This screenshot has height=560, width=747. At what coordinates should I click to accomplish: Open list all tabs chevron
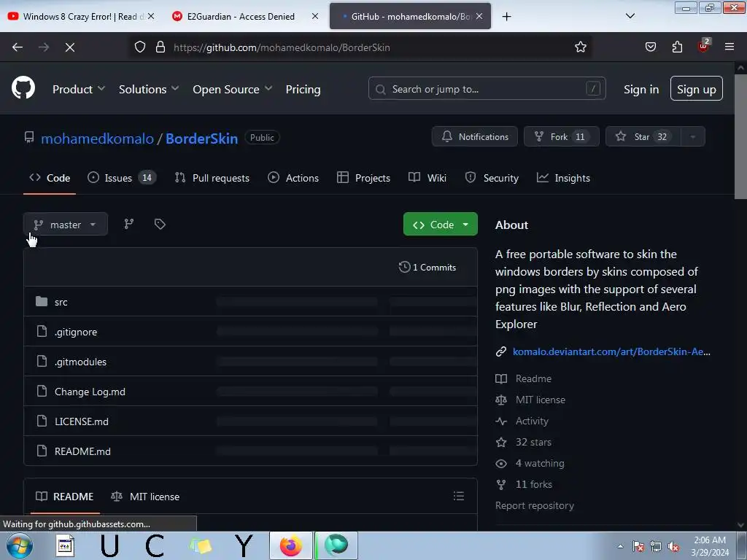(x=630, y=16)
